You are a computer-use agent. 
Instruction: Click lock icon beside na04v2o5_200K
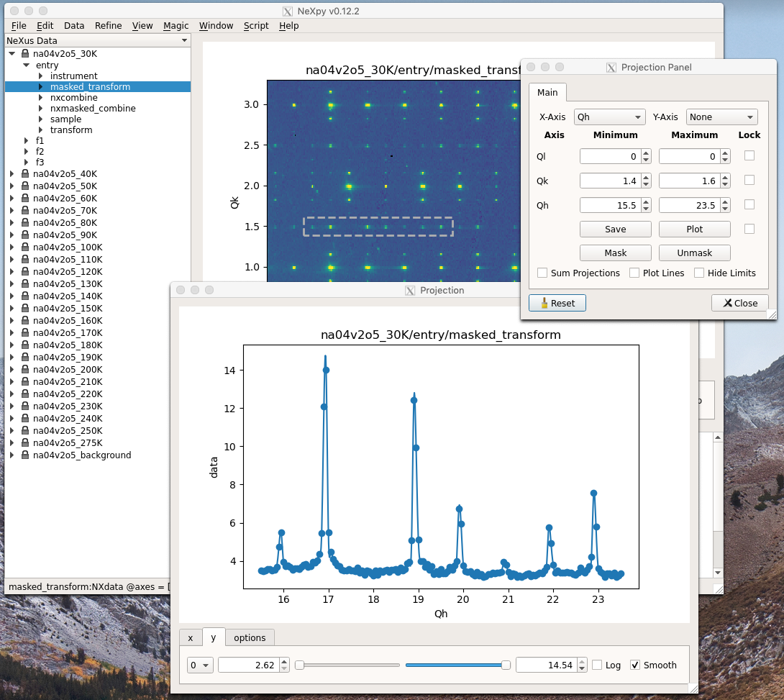[x=25, y=370]
